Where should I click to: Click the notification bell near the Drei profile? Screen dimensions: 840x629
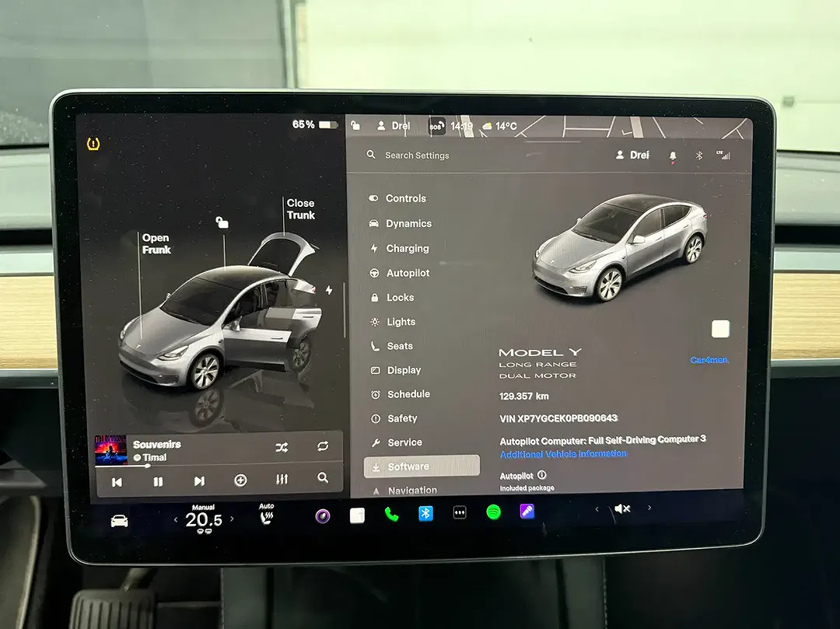tap(672, 156)
